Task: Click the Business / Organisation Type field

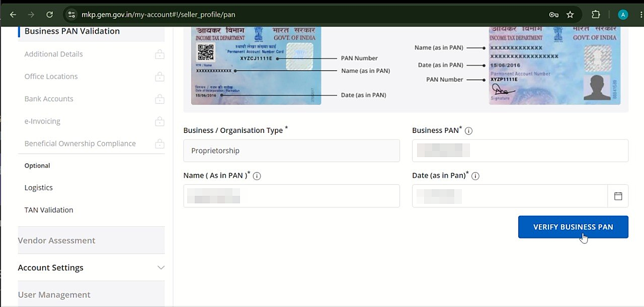Action: (x=291, y=151)
